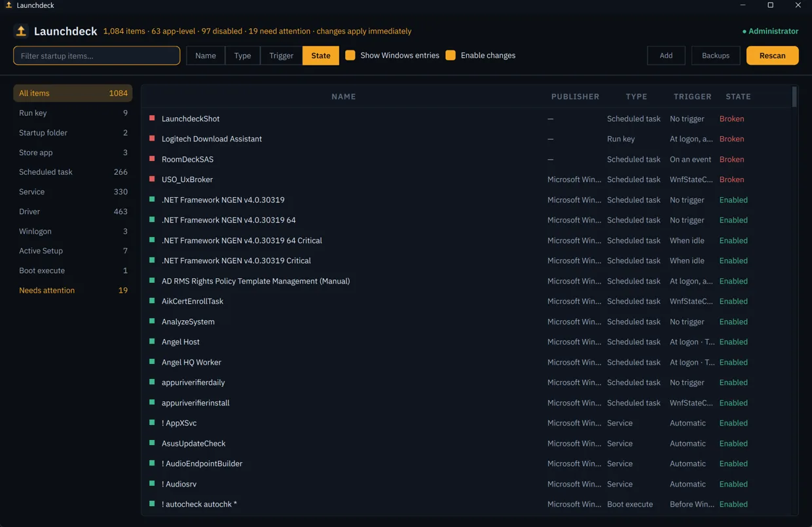812x527 pixels.
Task: Click the green status square for AsusUpdateCheck
Action: 152,443
